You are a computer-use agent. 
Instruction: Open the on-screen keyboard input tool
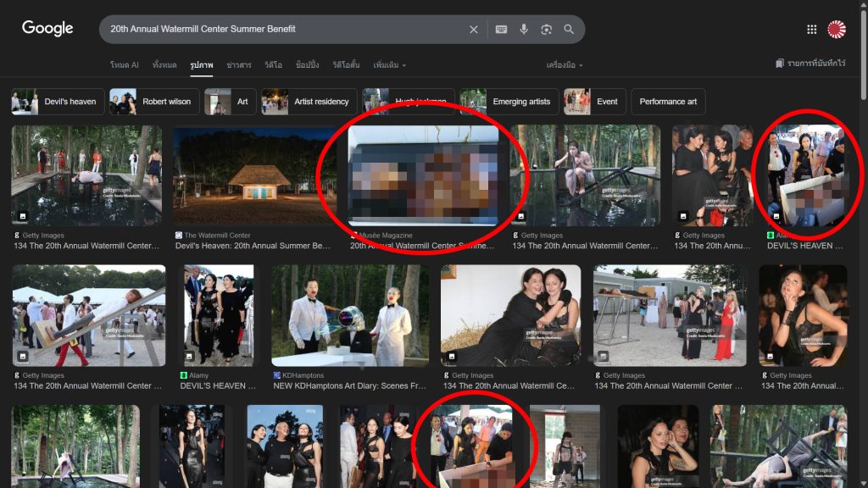[501, 30]
